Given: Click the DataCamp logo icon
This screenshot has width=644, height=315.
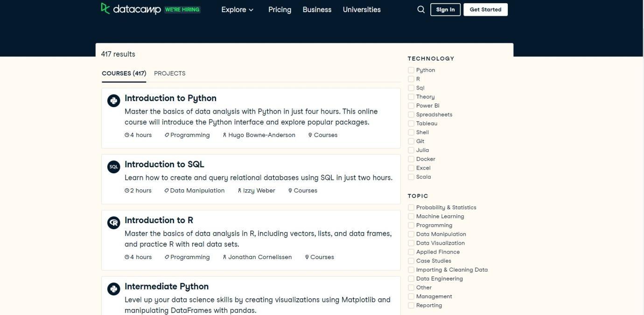Looking at the screenshot, I should (105, 8).
